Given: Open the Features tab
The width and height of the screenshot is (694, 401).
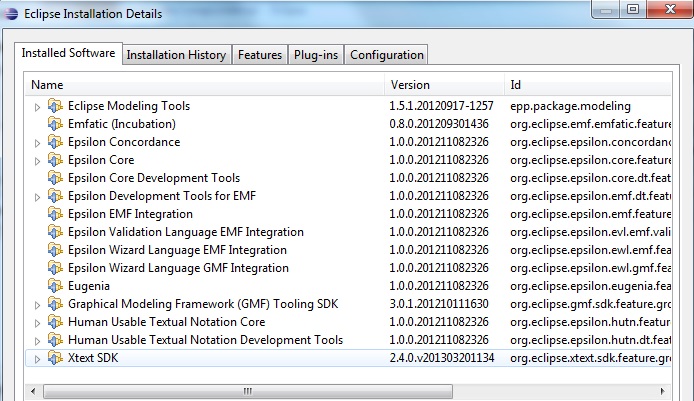Looking at the screenshot, I should [260, 55].
